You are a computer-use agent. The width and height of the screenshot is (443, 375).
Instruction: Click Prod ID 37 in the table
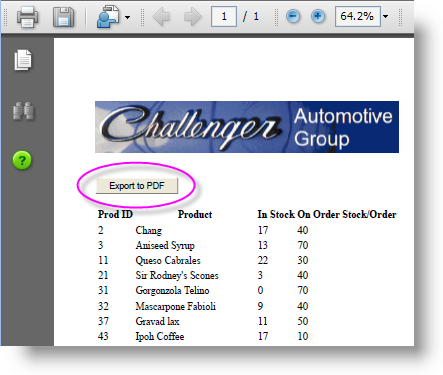(x=103, y=321)
